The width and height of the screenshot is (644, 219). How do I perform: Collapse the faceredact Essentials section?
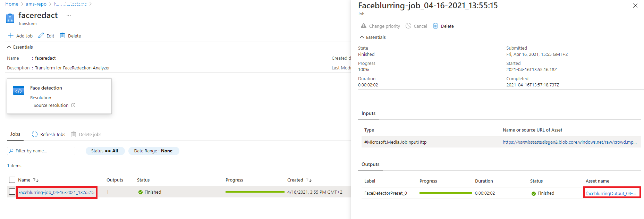(9, 47)
